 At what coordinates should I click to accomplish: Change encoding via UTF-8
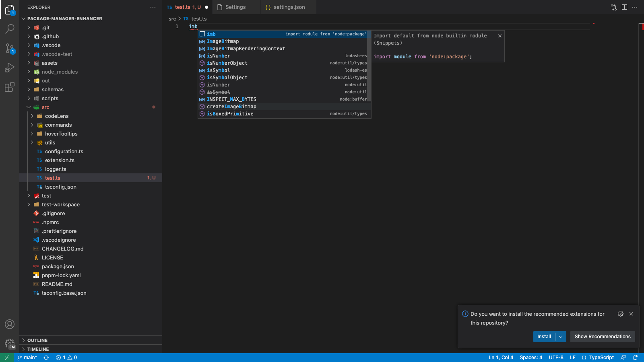click(x=556, y=358)
